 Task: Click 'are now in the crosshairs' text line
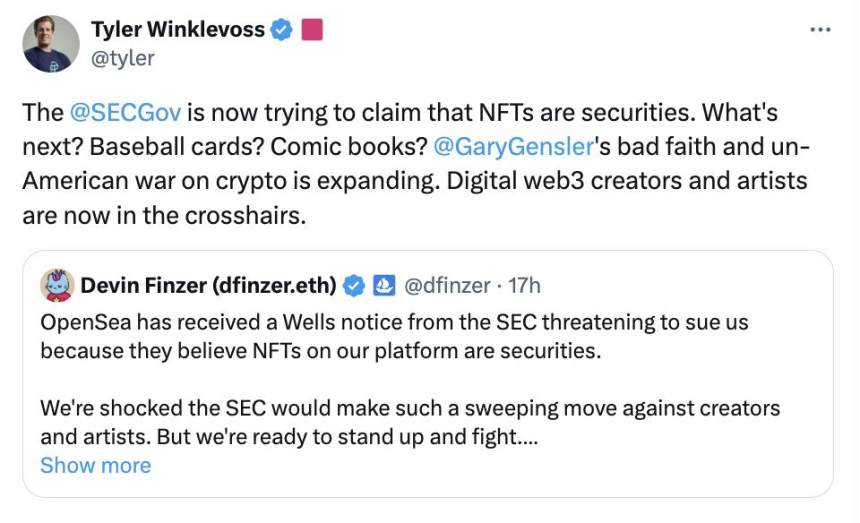(x=162, y=215)
